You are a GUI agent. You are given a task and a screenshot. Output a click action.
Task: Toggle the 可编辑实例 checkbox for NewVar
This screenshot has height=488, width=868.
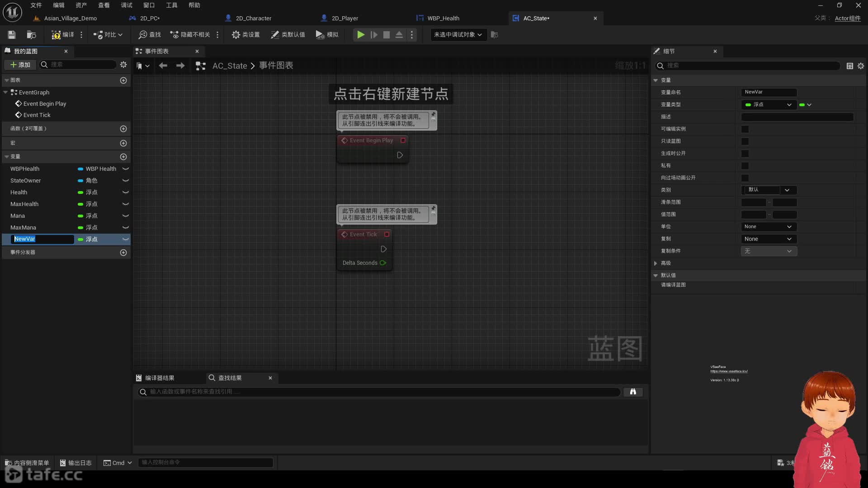(x=745, y=129)
